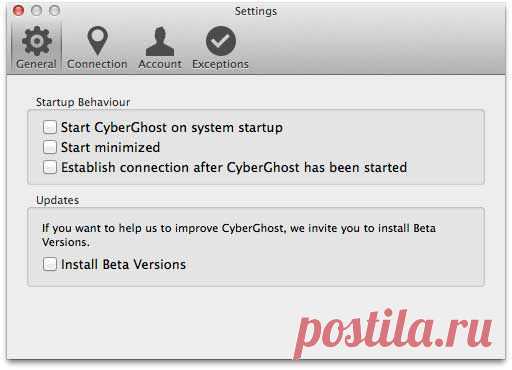Select the Exceptions checkmark circle icon
The width and height of the screenshot is (512, 370).
point(221,41)
